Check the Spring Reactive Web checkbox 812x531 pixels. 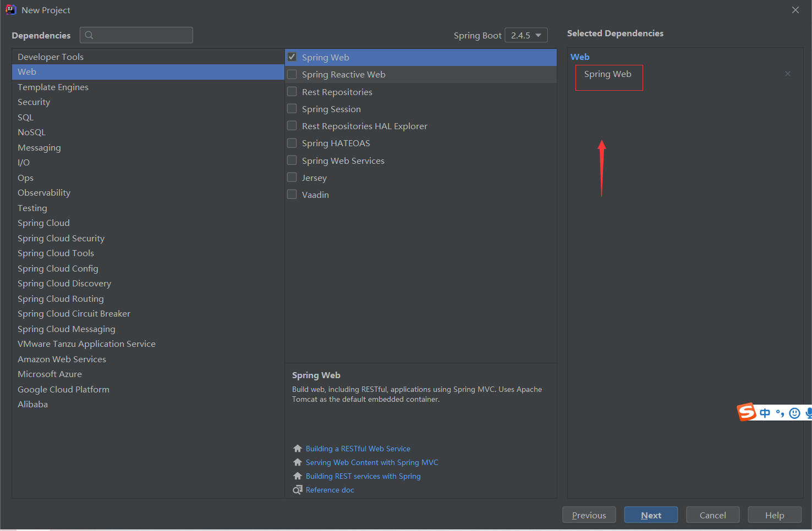(292, 74)
